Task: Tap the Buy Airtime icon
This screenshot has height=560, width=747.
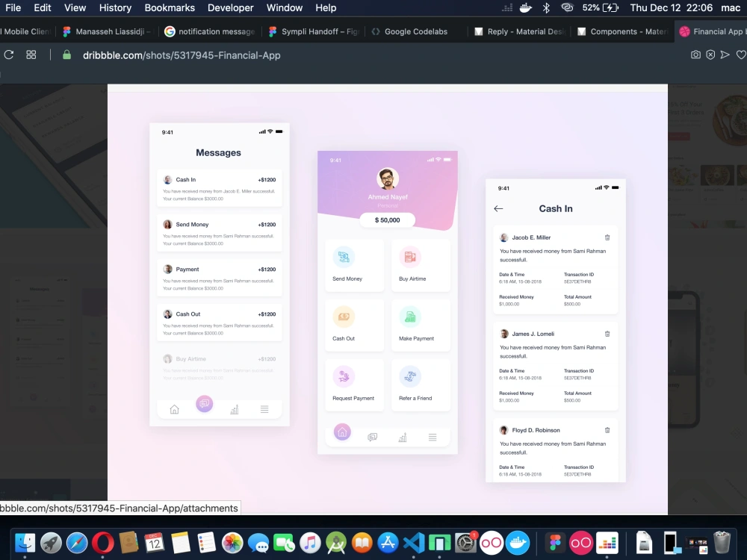Action: click(410, 256)
